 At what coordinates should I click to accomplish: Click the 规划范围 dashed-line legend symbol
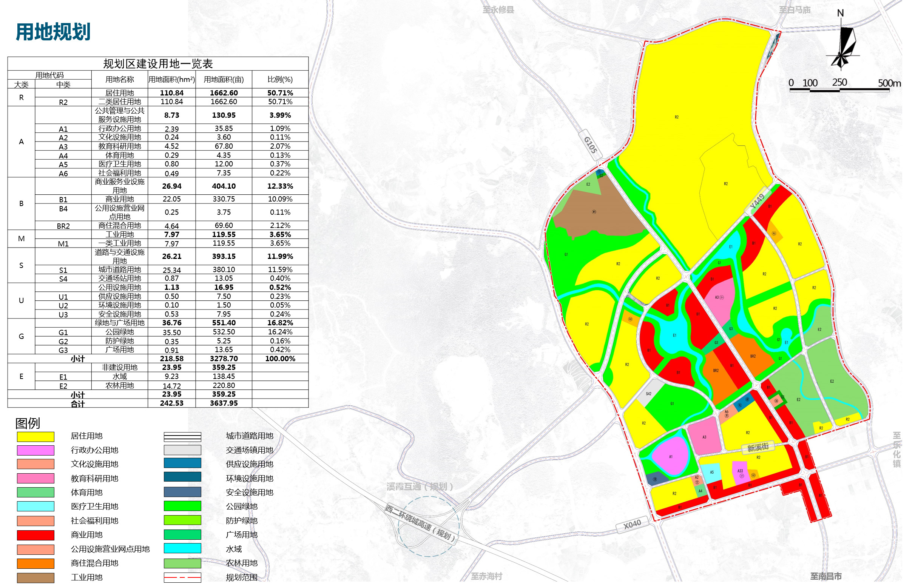coord(183,578)
